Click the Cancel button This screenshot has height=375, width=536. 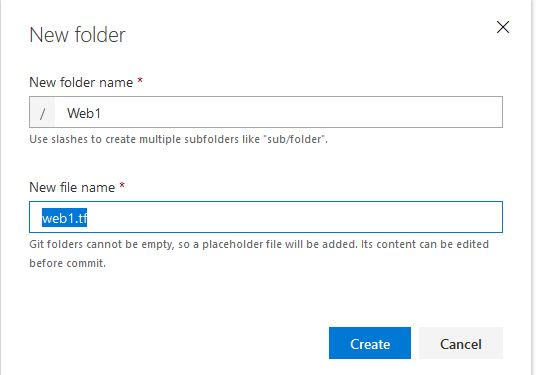click(461, 343)
